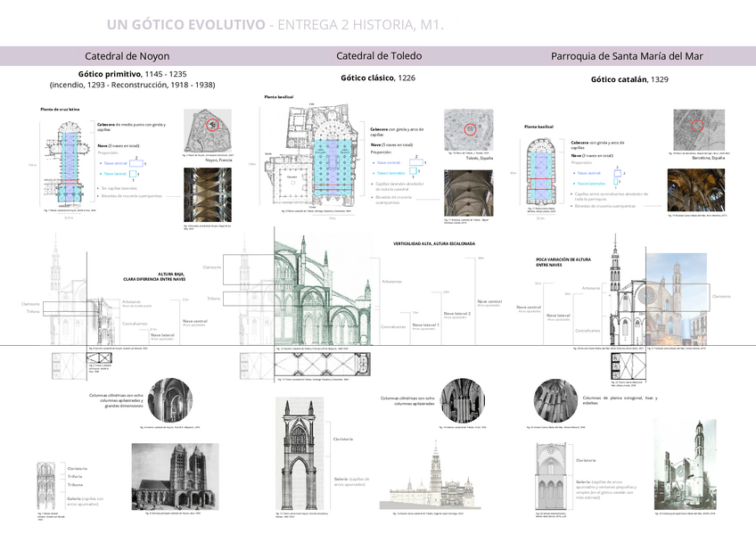This screenshot has width=756, height=534.
Task: Click the Catedral de Toledo header
Action: [x=379, y=55]
